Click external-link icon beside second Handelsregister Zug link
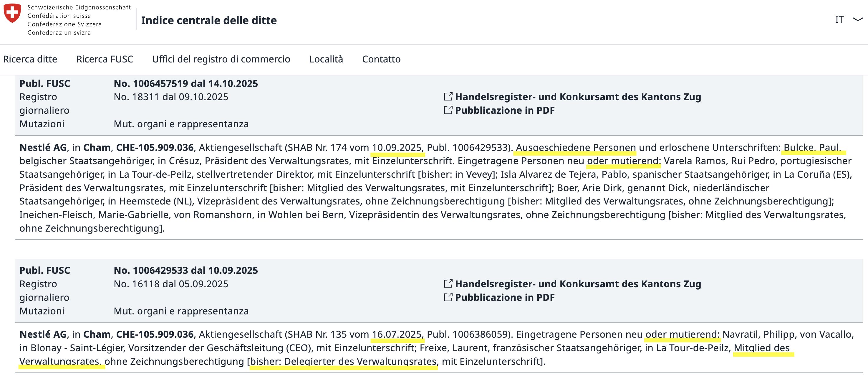Screen dimensions: 868x386 448,284
